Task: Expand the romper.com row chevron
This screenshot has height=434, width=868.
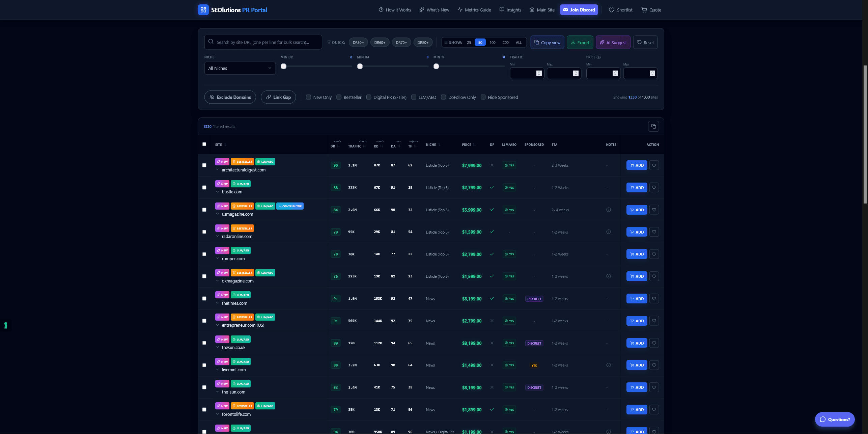Action: (217, 259)
